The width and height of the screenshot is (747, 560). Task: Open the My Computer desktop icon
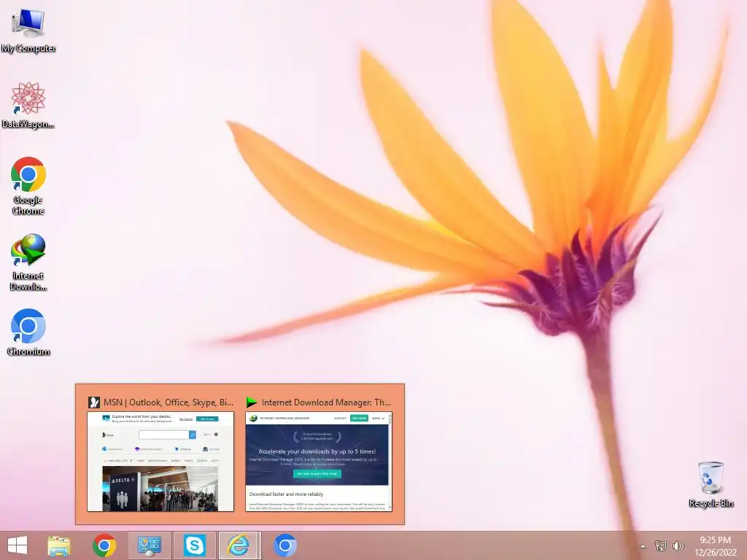(x=28, y=29)
